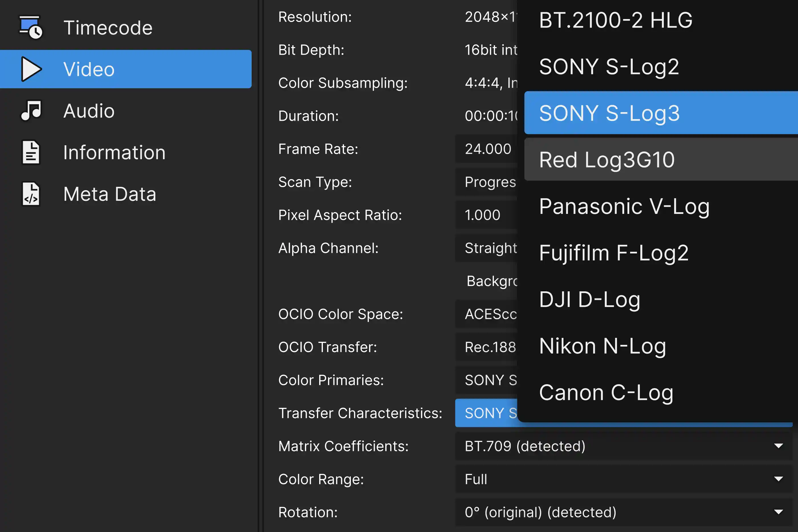Viewport: 798px width, 532px height.
Task: Open the OCIO Transfer dropdown
Action: pyautogui.click(x=486, y=347)
